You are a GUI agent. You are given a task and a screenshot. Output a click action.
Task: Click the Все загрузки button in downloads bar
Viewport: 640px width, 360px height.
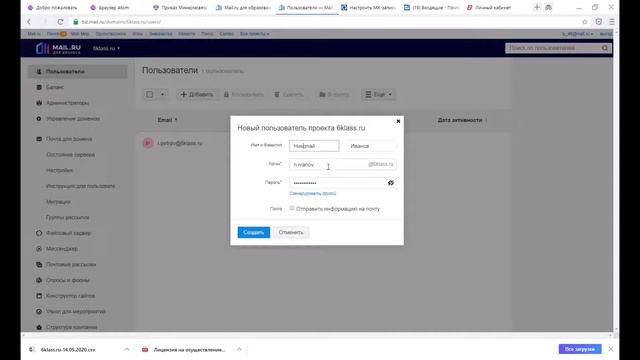click(580, 349)
